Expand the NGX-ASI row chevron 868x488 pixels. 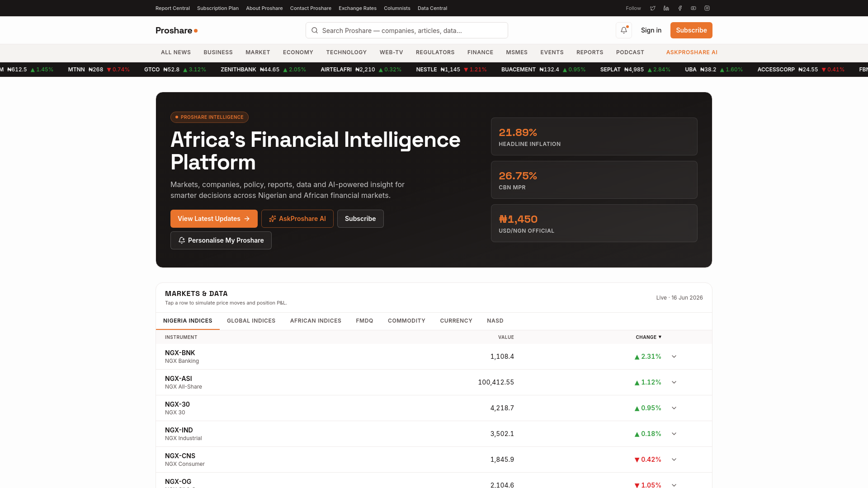click(674, 382)
